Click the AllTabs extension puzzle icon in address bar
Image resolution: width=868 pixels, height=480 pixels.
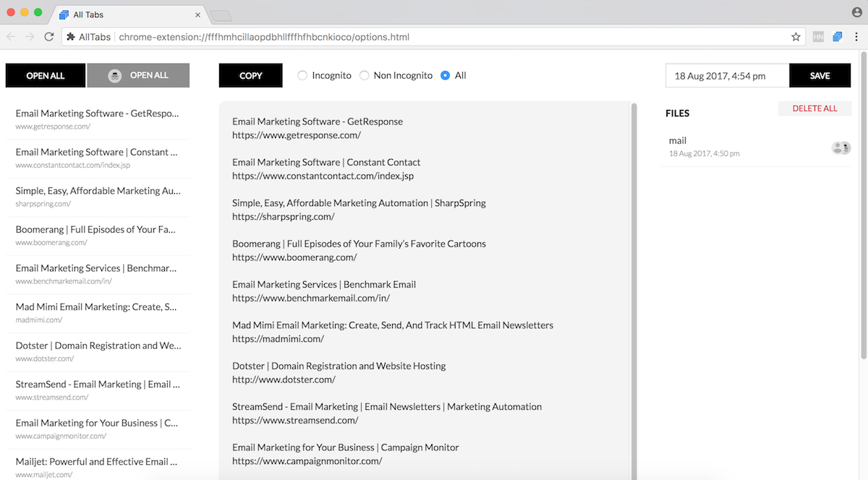pyautogui.click(x=71, y=36)
